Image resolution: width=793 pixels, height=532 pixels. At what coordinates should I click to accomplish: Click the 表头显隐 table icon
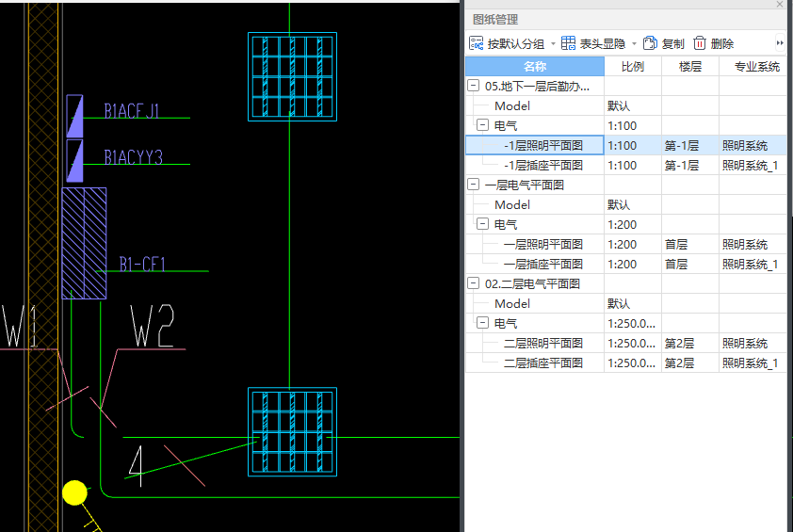coord(568,43)
